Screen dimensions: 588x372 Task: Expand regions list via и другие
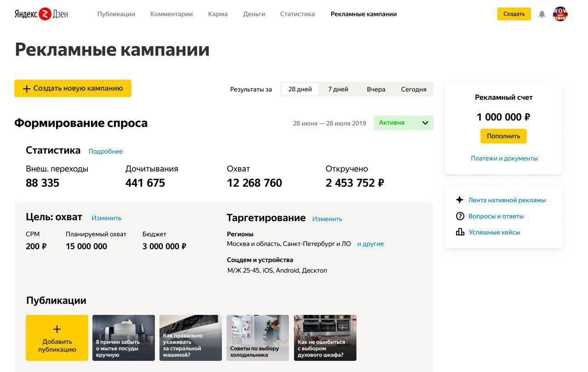370,244
